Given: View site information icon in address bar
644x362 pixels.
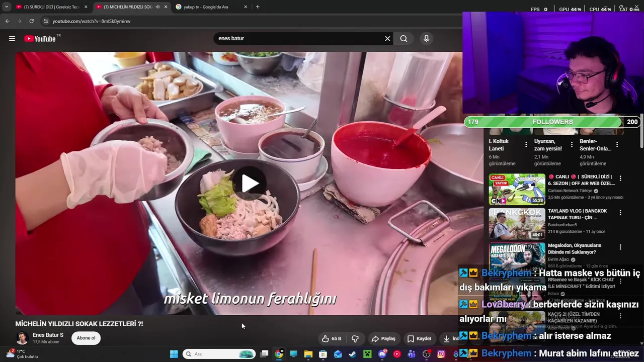Looking at the screenshot, I should coord(46,21).
